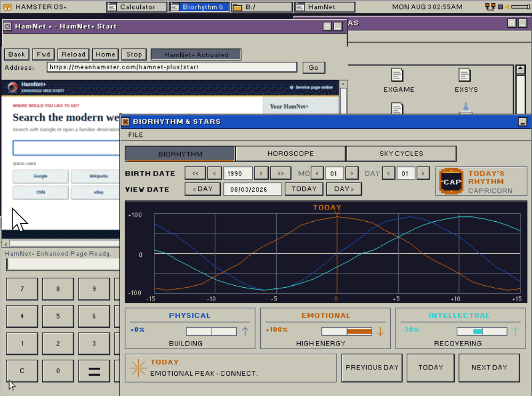
Task: Click the NEXT DAY button
Action: 489,368
